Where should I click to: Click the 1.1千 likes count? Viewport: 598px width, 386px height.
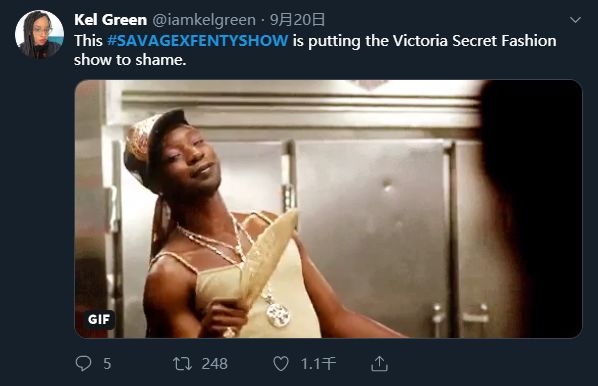318,364
